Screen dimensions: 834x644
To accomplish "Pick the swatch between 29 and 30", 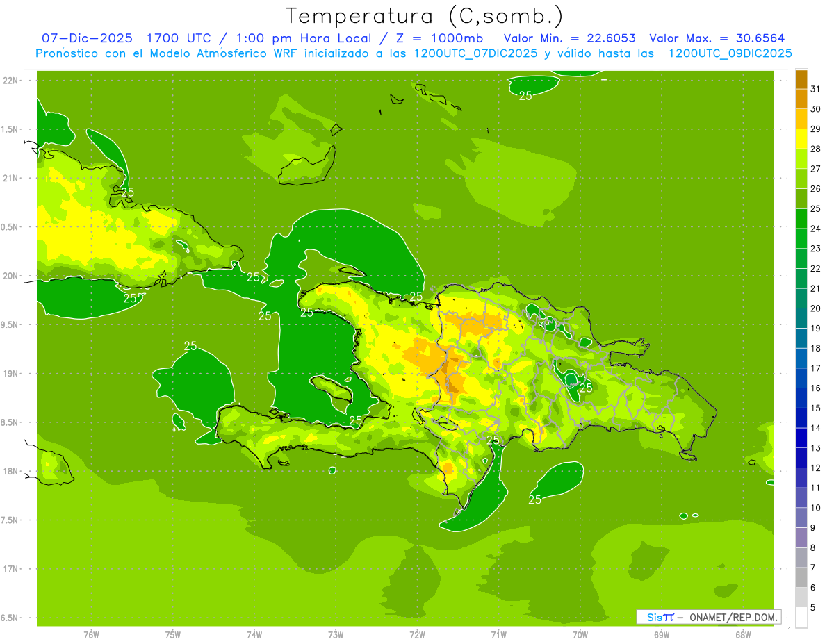I will [801, 119].
